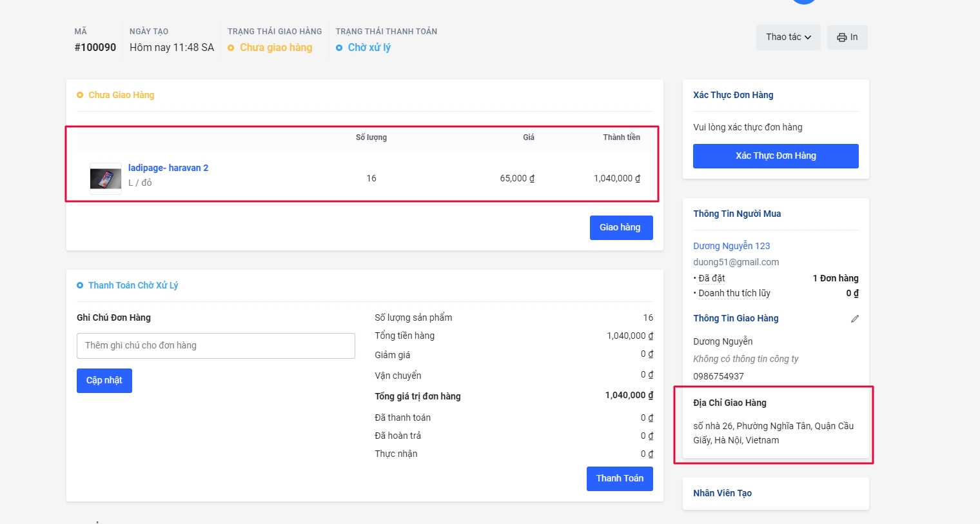This screenshot has height=524, width=980.
Task: Click the Đã đặt dashed label
Action: [x=712, y=278]
